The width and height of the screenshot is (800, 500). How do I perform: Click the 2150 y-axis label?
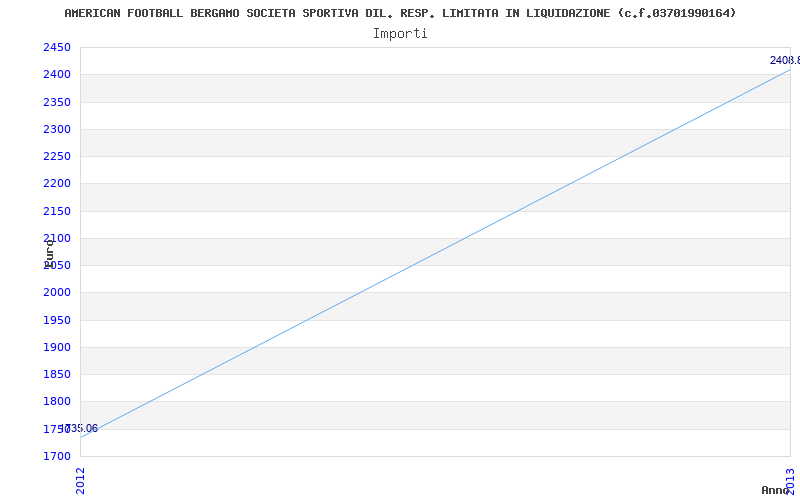click(x=57, y=211)
